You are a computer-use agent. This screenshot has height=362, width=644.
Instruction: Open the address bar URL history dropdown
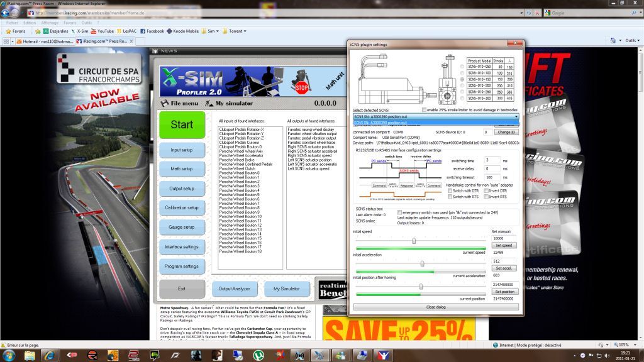521,13
